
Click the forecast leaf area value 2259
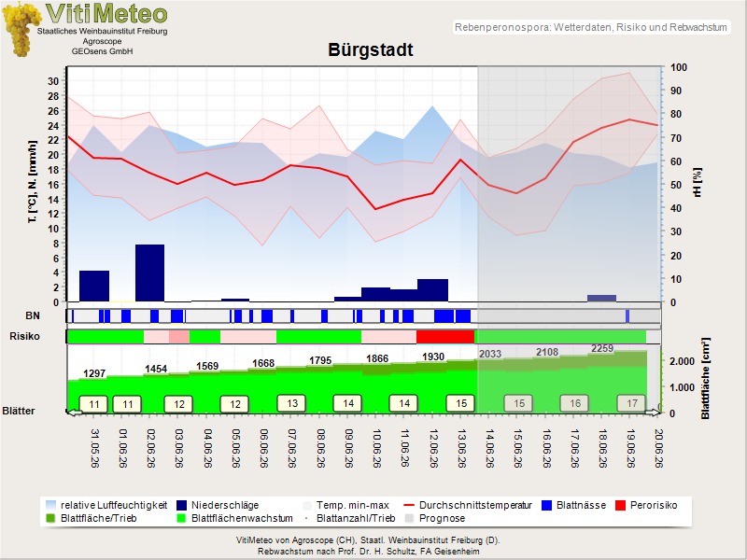click(602, 348)
